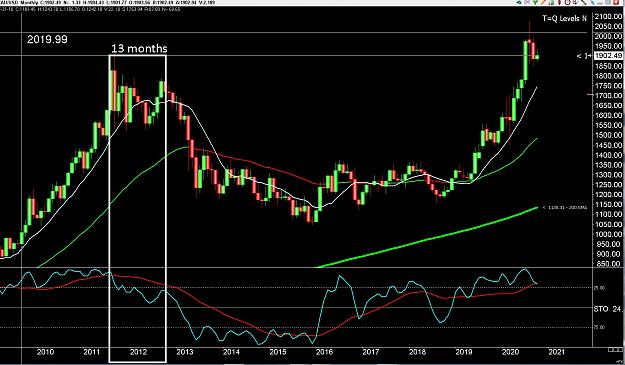625x365 pixels.
Task: Click the 200 SMA value label
Action: point(564,207)
